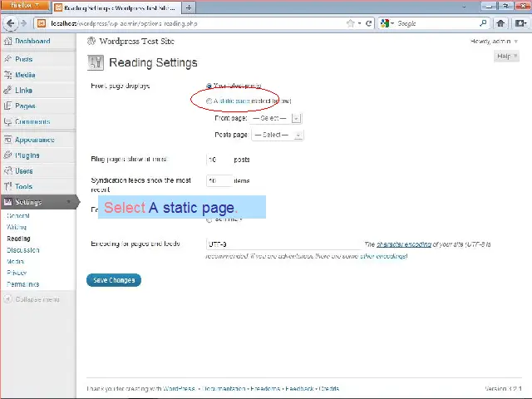Viewport: 532px width, 399px height.
Task: Open the Appearance sidebar menu
Action: [35, 140]
